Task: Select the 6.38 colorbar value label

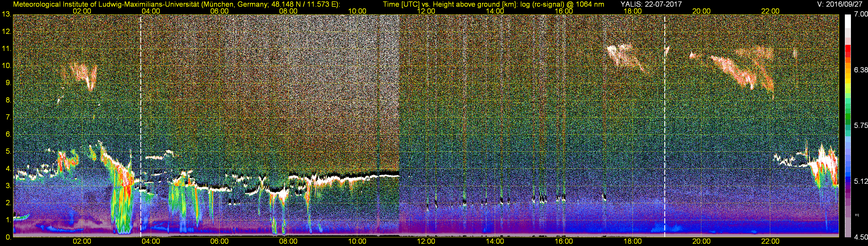Action: click(x=861, y=70)
